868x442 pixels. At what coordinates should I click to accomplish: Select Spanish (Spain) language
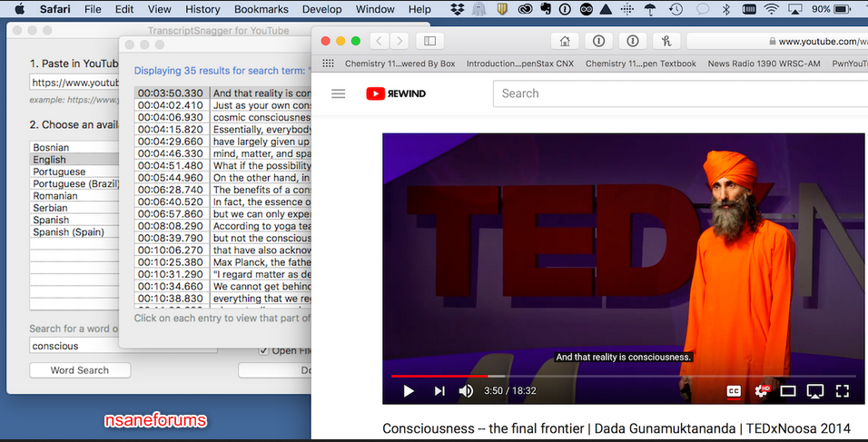[x=74, y=232]
